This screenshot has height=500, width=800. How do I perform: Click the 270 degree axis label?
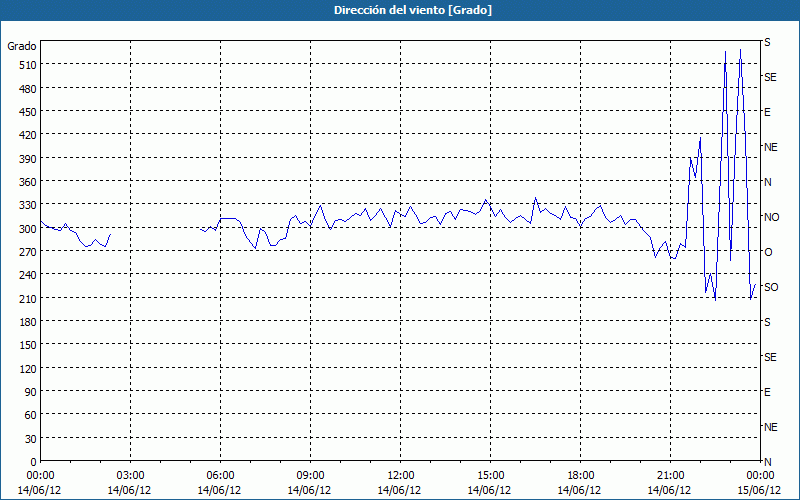pyautogui.click(x=28, y=252)
